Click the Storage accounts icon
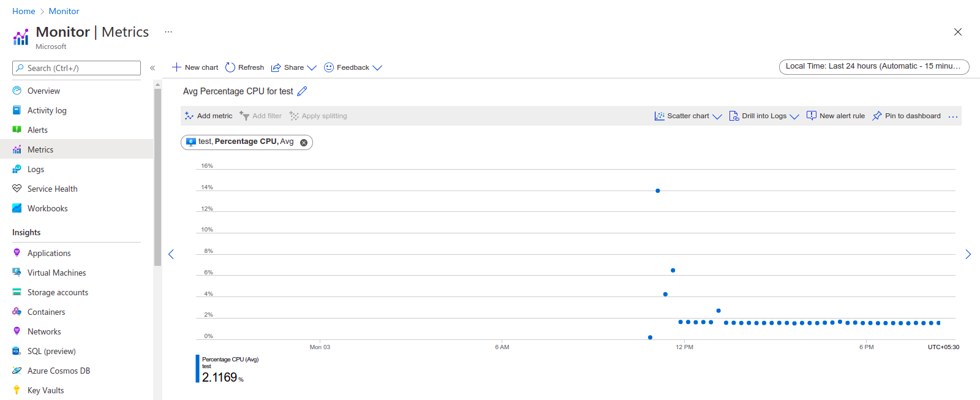Screen dimensions: 980x400 [x=17, y=292]
